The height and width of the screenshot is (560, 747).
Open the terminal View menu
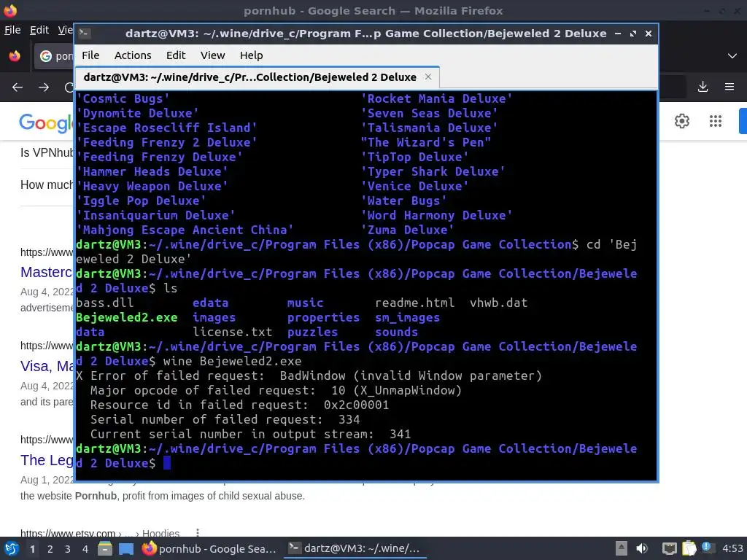pyautogui.click(x=212, y=55)
